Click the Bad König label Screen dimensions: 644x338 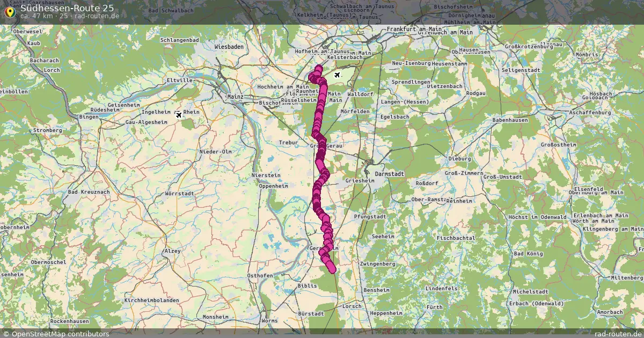coord(528,253)
